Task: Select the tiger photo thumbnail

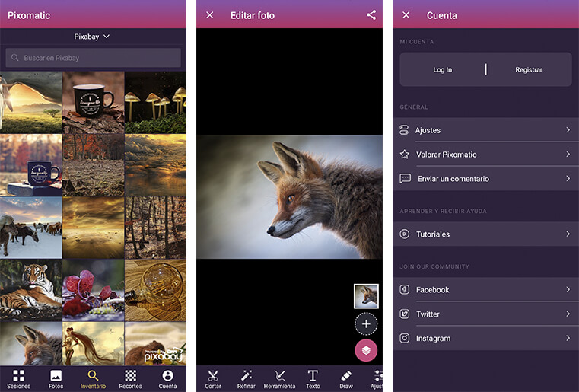Action: 31,290
